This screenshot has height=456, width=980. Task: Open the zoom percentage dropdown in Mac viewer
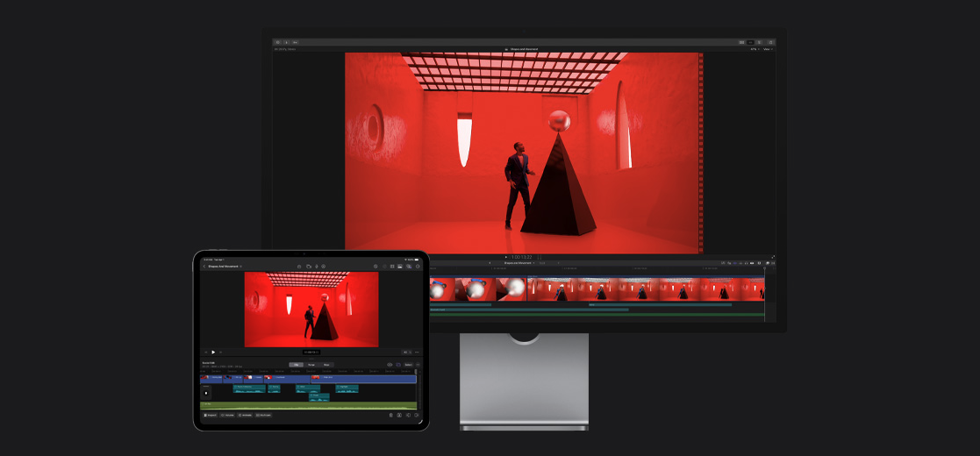754,49
